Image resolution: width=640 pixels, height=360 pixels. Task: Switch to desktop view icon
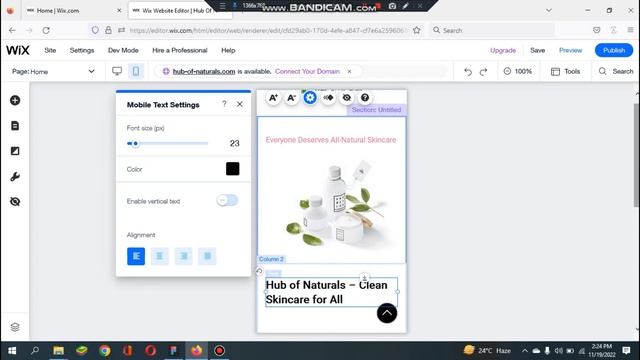(x=117, y=71)
